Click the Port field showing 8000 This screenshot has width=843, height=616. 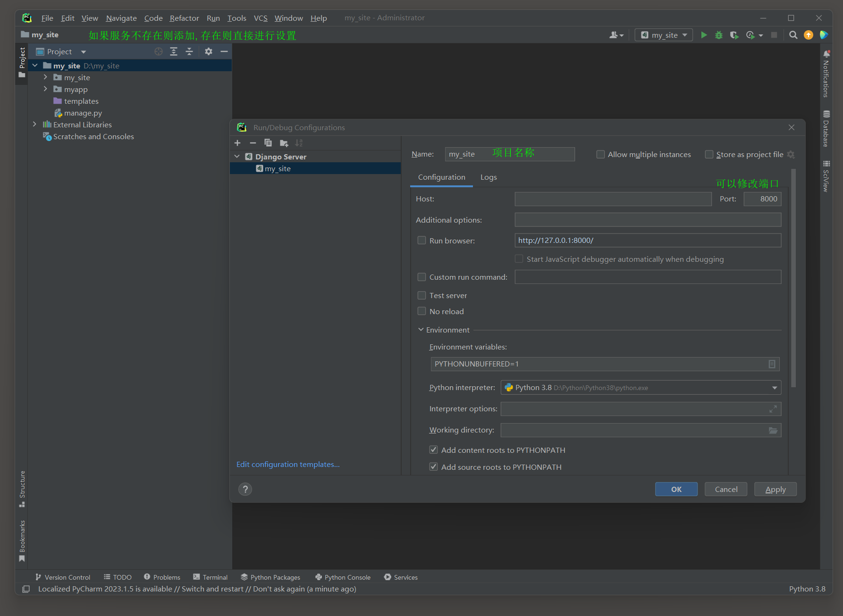(x=762, y=199)
